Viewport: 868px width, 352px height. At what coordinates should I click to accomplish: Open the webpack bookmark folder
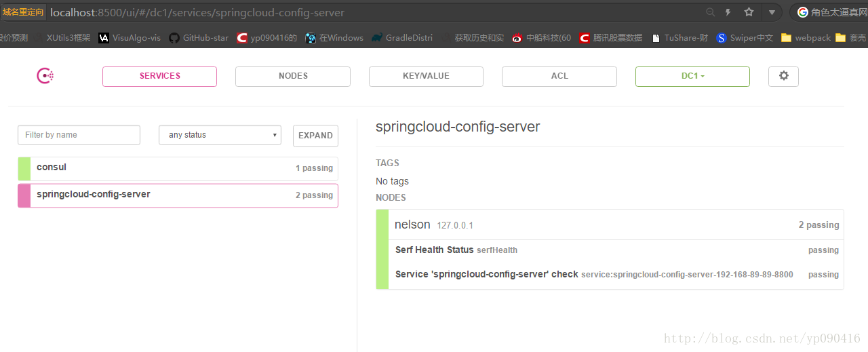806,38
